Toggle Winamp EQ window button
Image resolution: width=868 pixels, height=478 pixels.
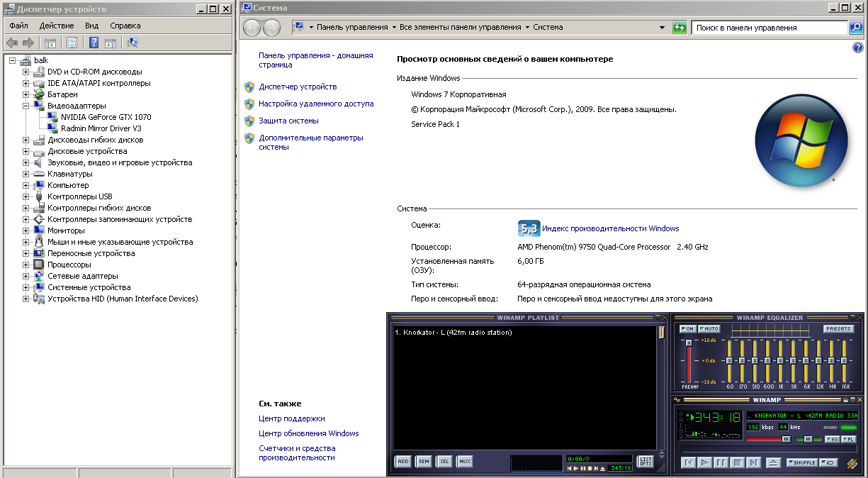[x=832, y=439]
